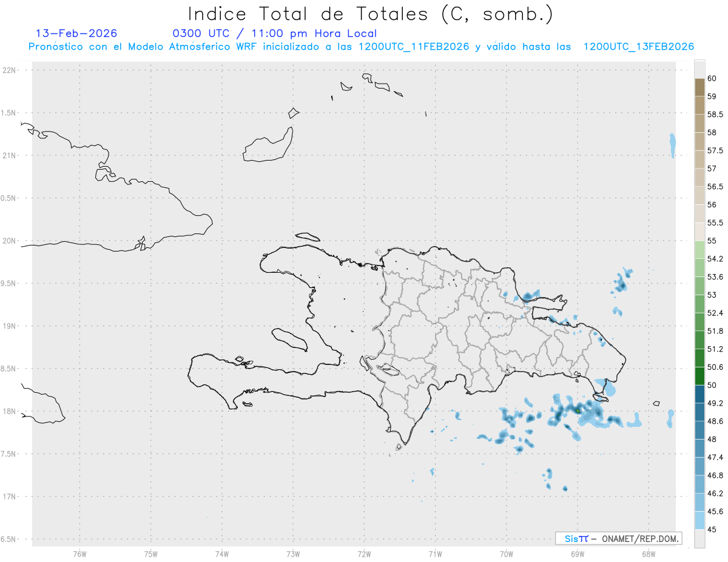Click the '21N' latitude label
Screen dimensions: 728x562
[x=10, y=156]
